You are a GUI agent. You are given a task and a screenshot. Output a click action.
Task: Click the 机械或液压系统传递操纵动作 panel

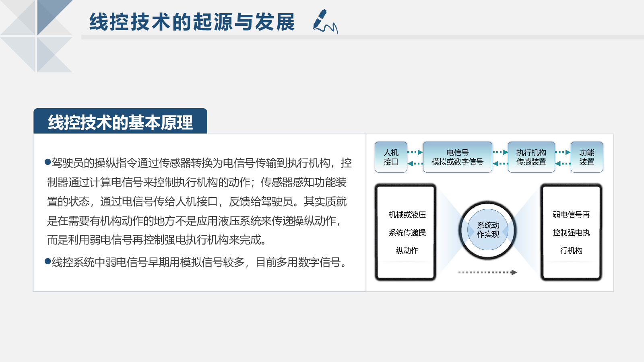(406, 232)
